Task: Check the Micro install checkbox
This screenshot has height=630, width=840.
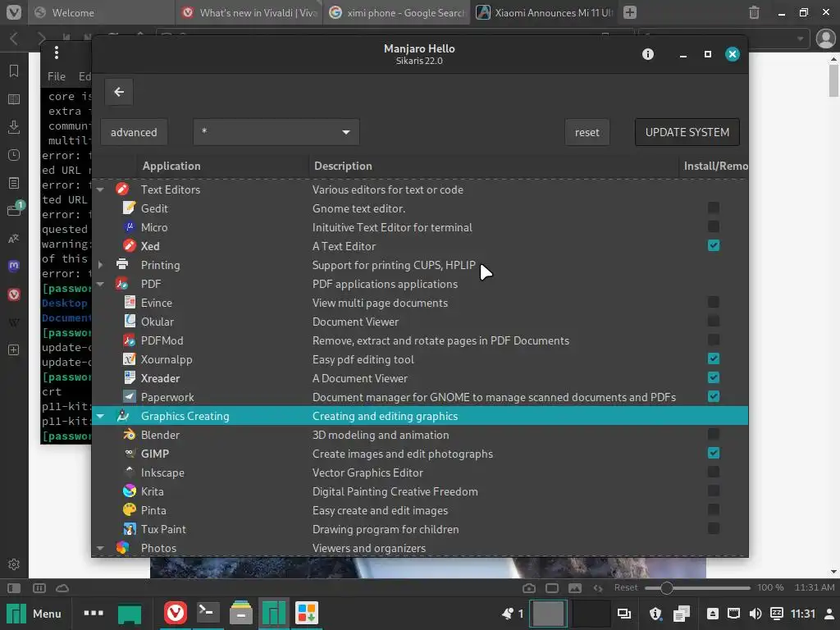Action: tap(713, 226)
